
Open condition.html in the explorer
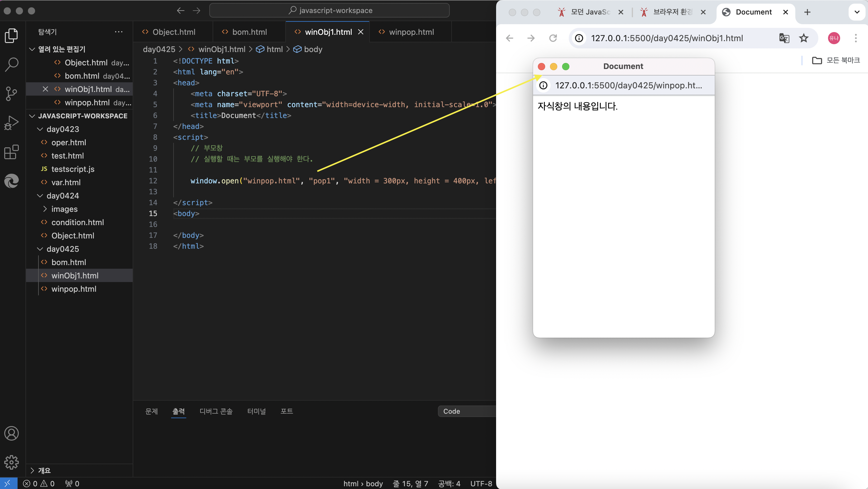point(78,222)
